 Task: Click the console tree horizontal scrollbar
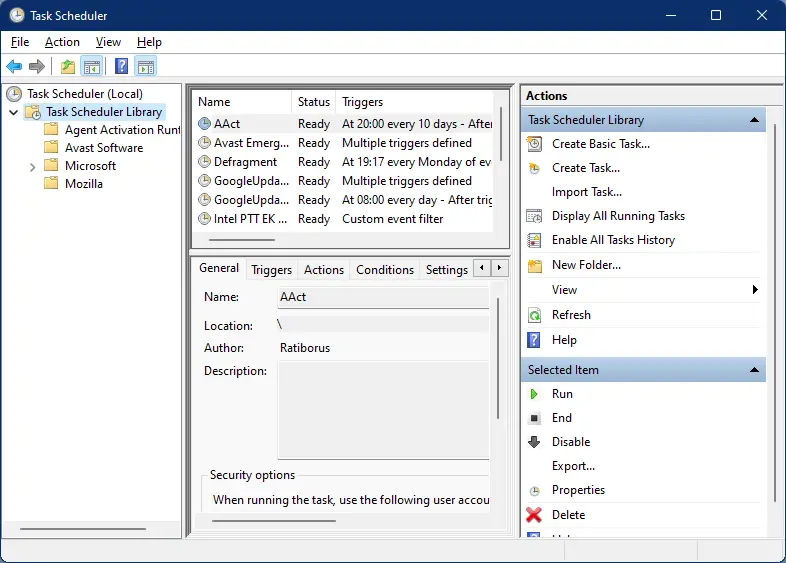coord(83,528)
